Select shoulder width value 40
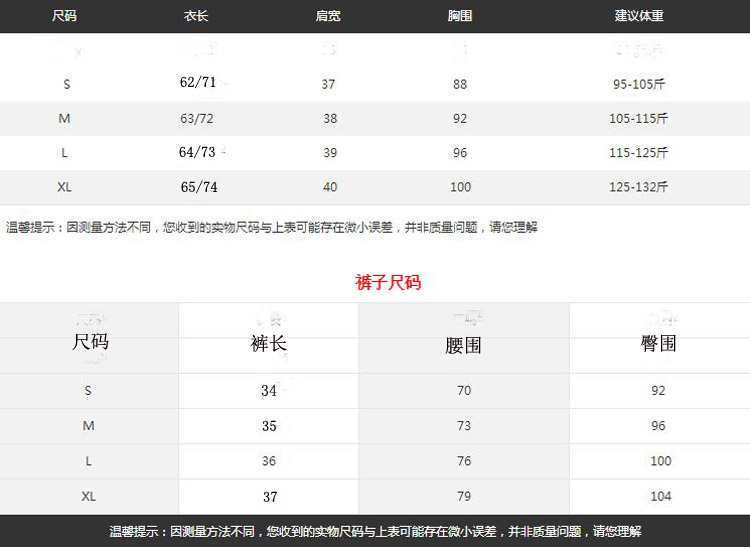The height and width of the screenshot is (547, 750). [x=330, y=187]
